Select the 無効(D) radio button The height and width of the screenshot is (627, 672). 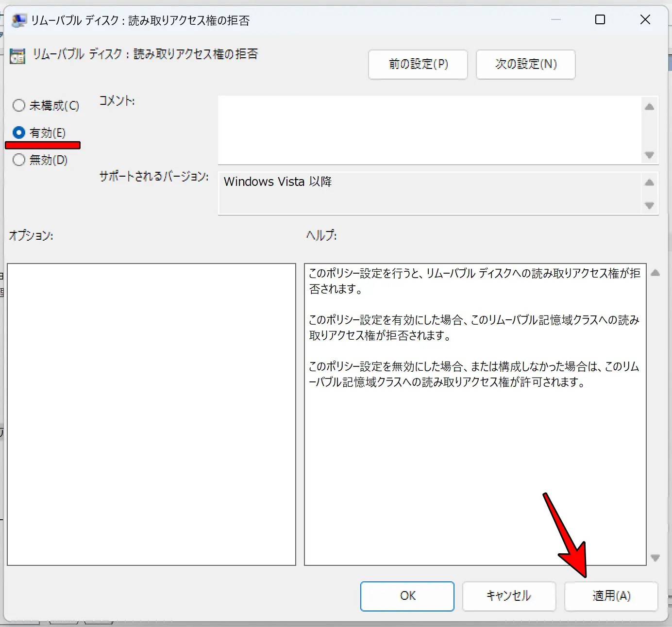(19, 160)
